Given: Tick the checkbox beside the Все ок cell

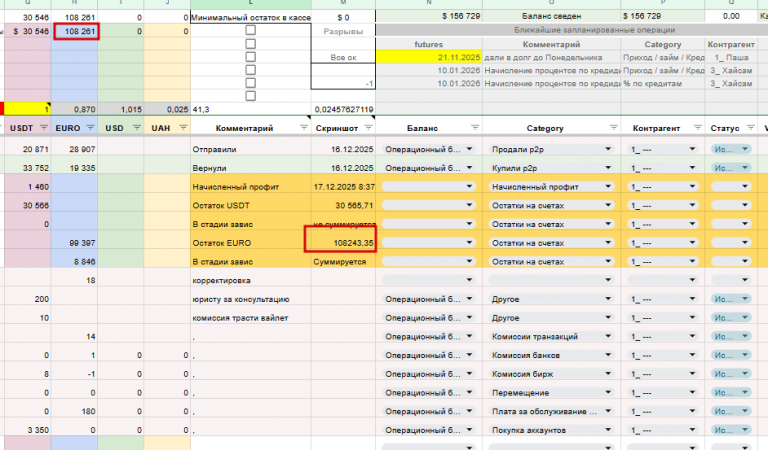Looking at the screenshot, I should 250,57.
